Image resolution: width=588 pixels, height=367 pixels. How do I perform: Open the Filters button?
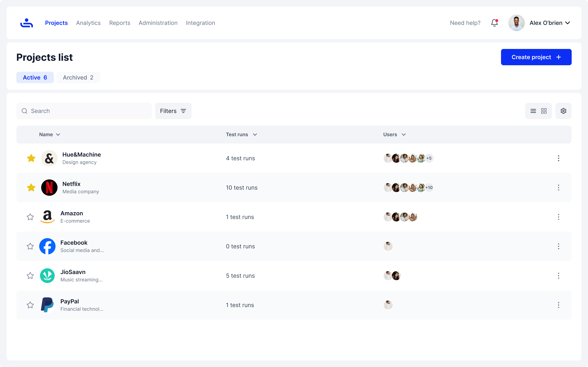tap(173, 111)
